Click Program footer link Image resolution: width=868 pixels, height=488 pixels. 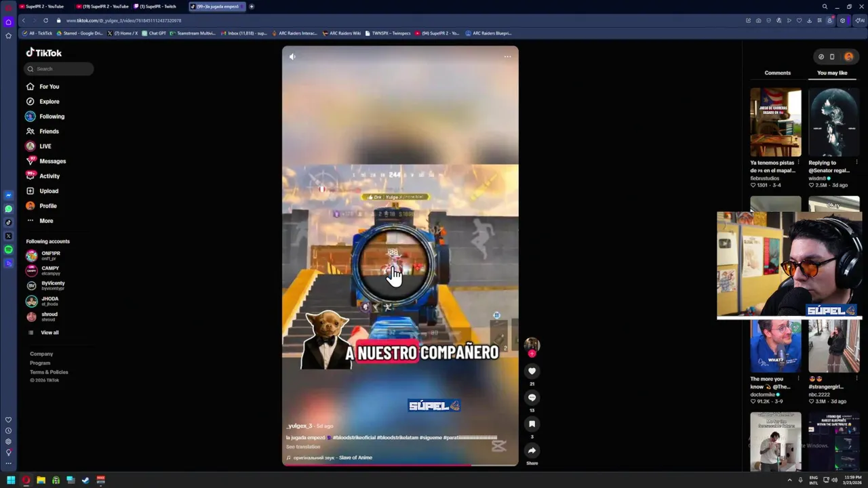40,363
